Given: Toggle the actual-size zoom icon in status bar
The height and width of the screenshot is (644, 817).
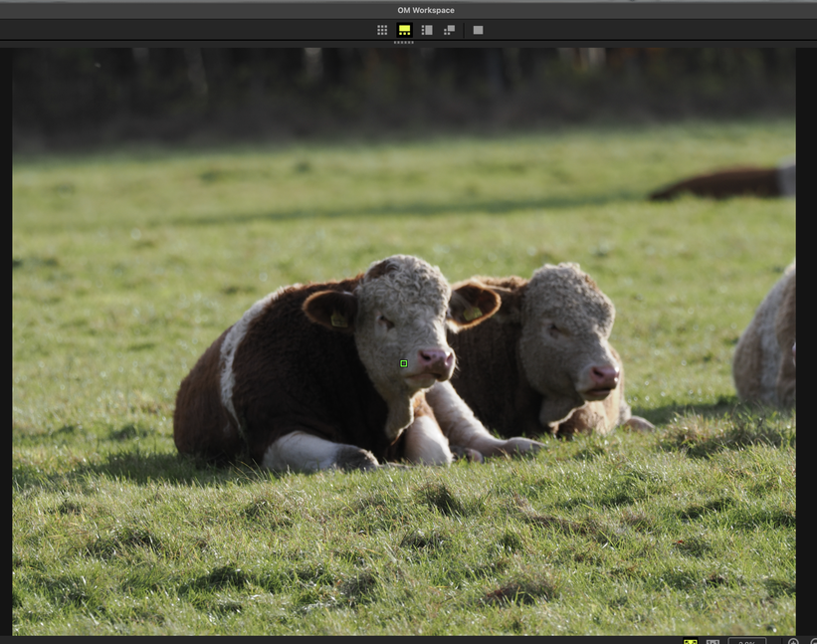Looking at the screenshot, I should (x=713, y=642).
